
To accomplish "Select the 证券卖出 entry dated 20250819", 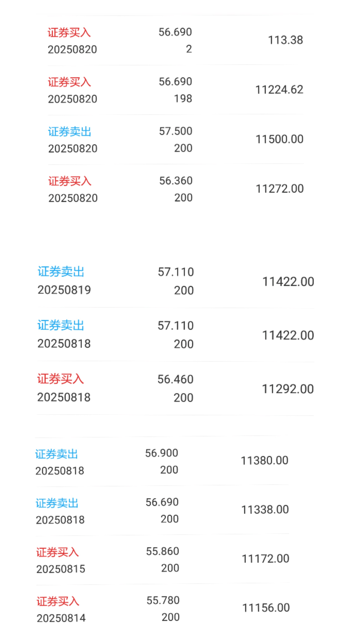I will pos(176,281).
